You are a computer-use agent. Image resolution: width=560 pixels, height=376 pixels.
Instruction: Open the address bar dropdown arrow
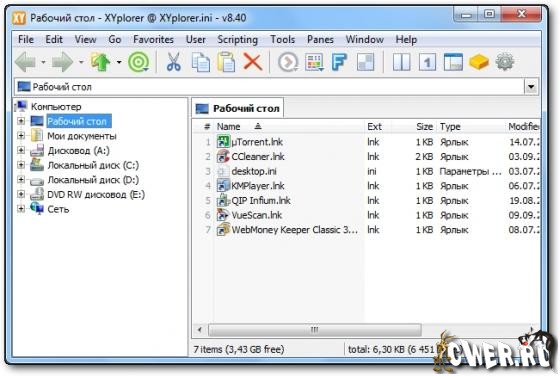531,87
